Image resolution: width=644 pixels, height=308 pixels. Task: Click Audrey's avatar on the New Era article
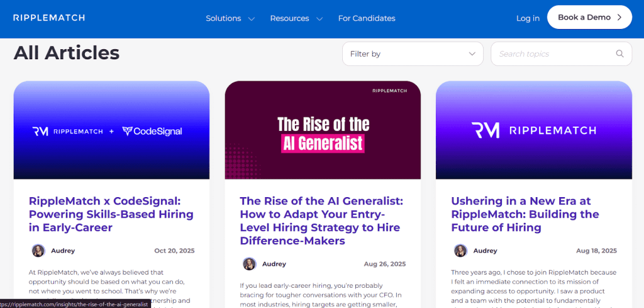(x=461, y=251)
